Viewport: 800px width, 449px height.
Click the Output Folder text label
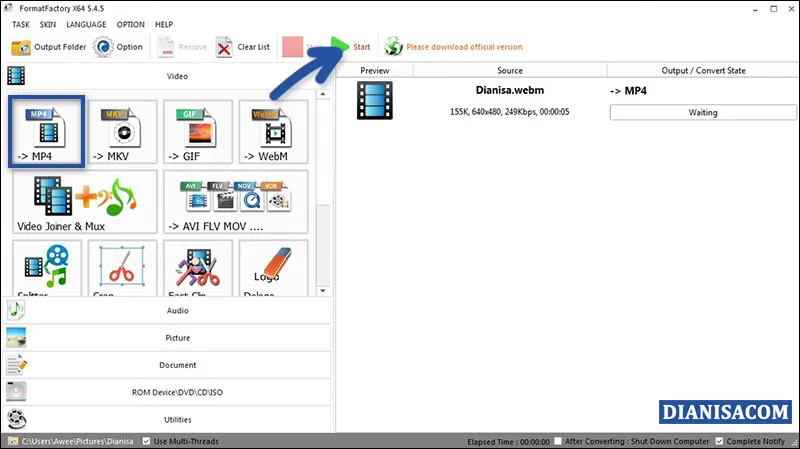point(60,47)
